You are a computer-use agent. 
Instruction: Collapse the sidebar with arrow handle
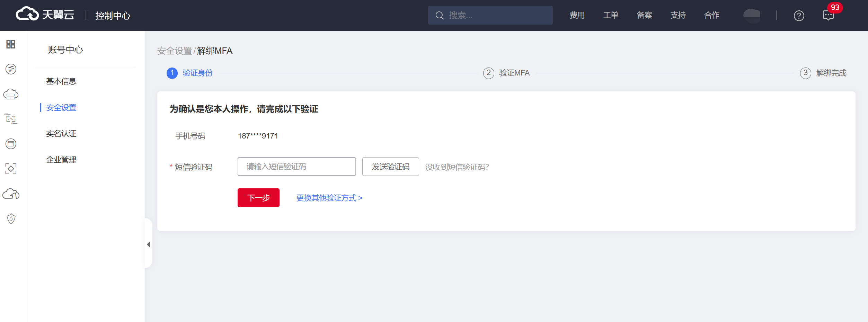point(149,244)
